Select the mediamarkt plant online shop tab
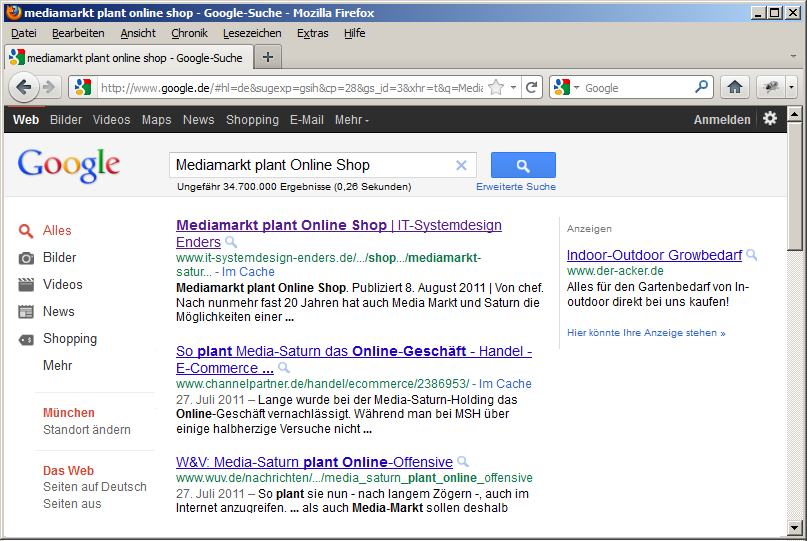807x541 pixels. (x=129, y=57)
